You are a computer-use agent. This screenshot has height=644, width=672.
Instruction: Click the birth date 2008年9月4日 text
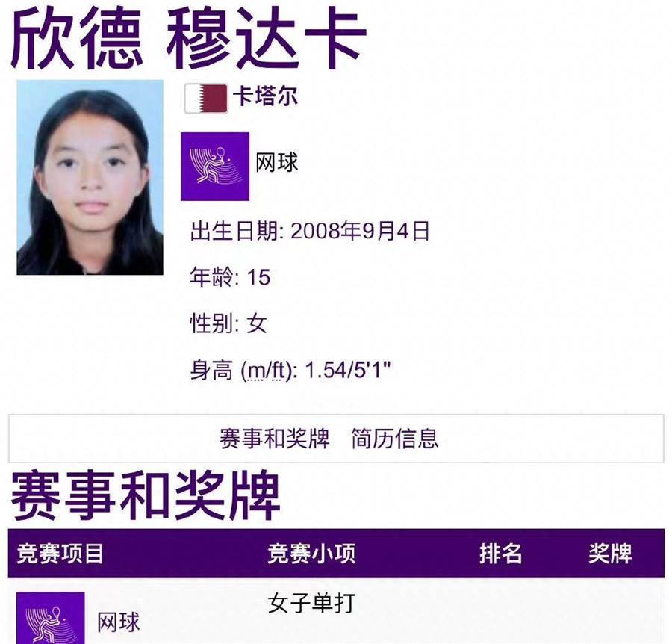(360, 231)
